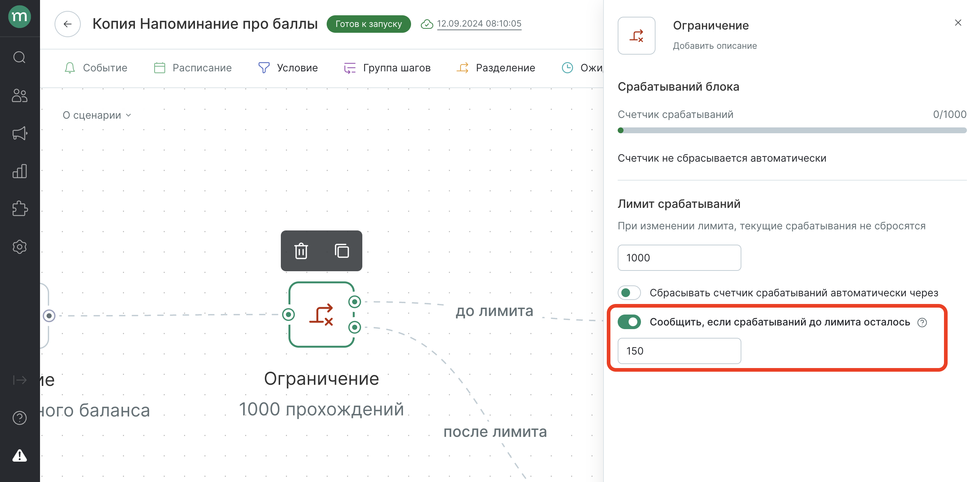Viewport: 980px width, 482px height.
Task: Click the help icon next to Сообщить option
Action: pyautogui.click(x=922, y=323)
